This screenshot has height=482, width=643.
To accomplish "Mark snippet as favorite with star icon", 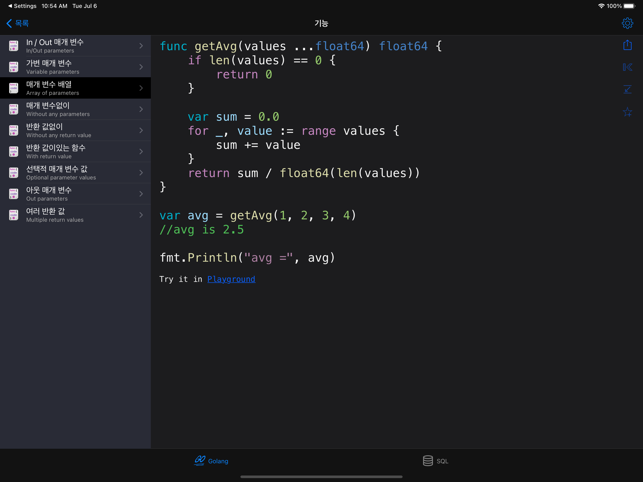I will [x=627, y=112].
